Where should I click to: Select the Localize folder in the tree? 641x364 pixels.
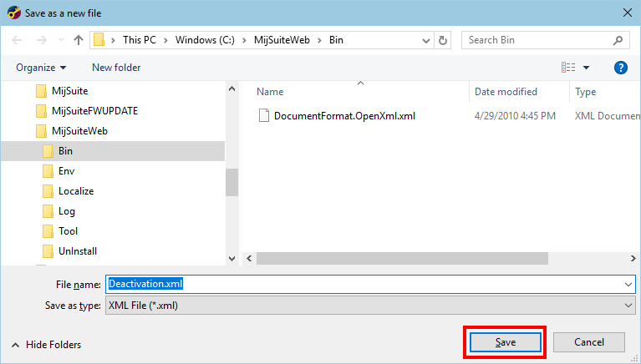click(75, 191)
